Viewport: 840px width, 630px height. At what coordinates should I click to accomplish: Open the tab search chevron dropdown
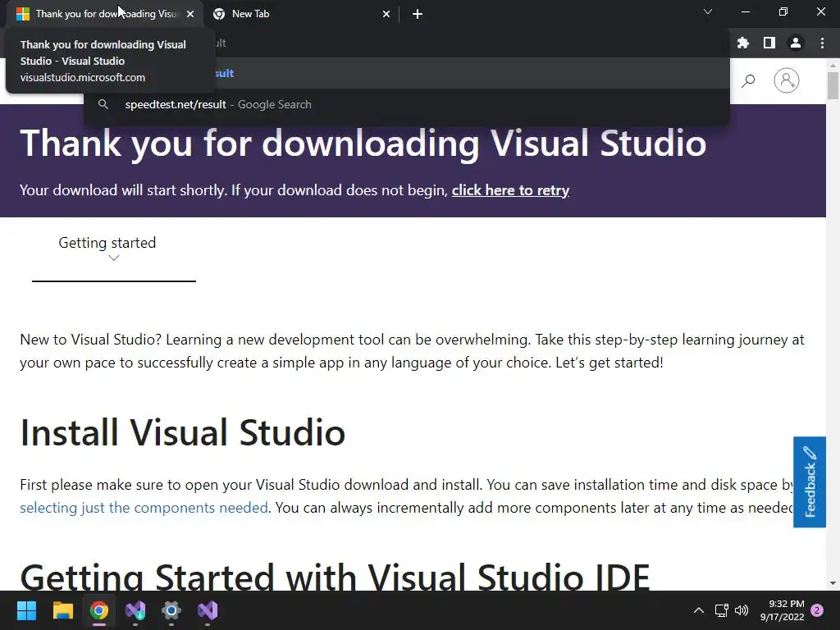[708, 11]
